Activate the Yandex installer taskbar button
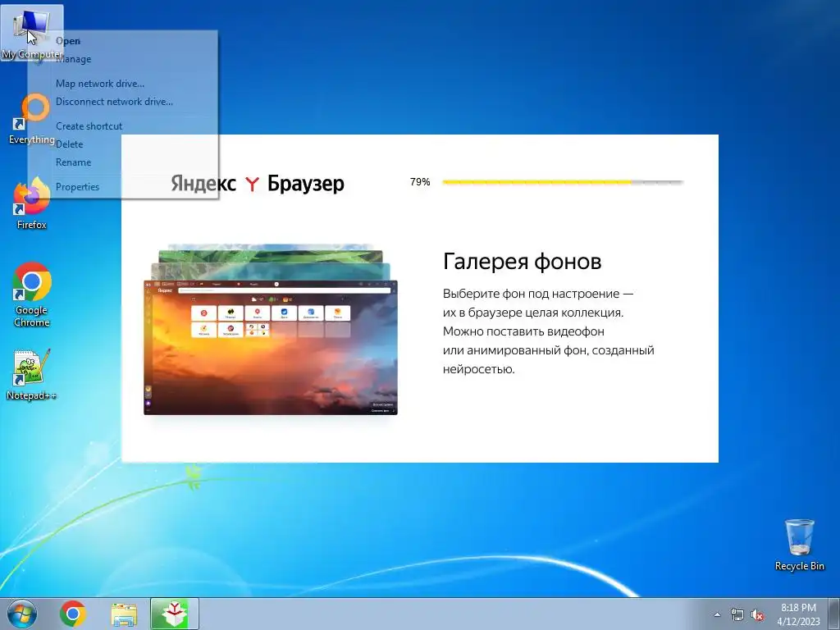The height and width of the screenshot is (630, 840). tap(175, 614)
